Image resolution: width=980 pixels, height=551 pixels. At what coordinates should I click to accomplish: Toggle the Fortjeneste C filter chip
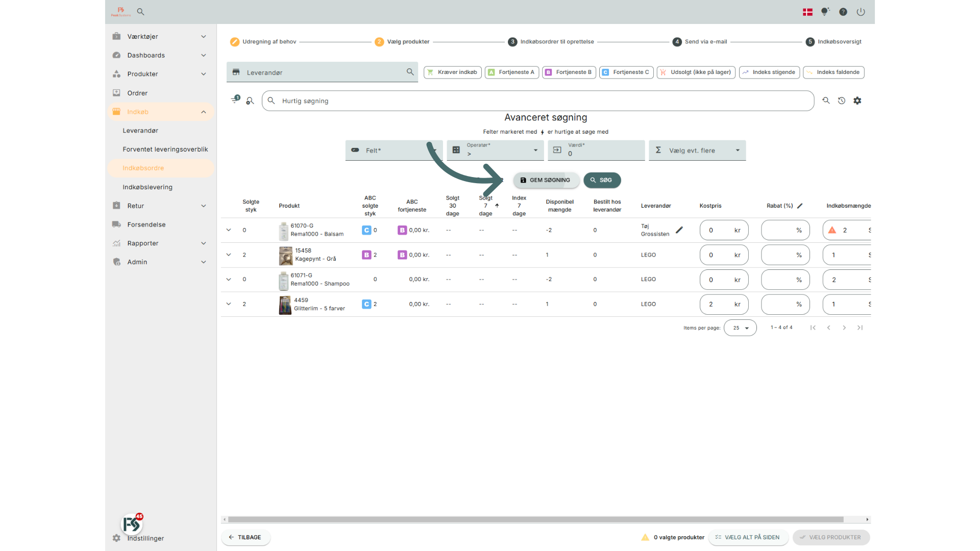click(626, 72)
